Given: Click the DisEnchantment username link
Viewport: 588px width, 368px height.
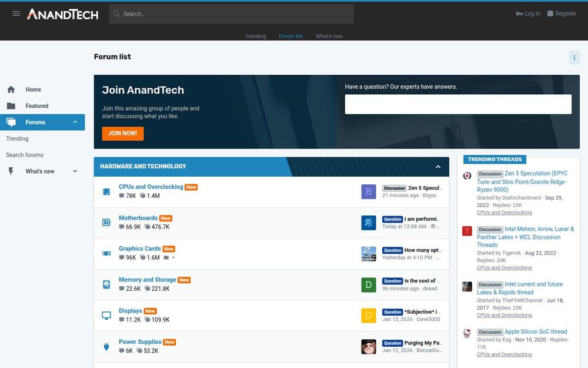Looking at the screenshot, I should pyautogui.click(x=522, y=198).
